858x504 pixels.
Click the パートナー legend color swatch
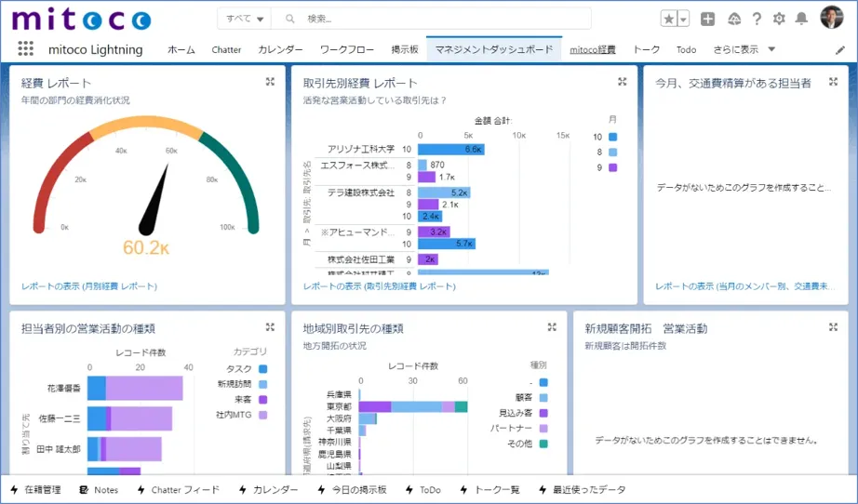pyautogui.click(x=543, y=428)
